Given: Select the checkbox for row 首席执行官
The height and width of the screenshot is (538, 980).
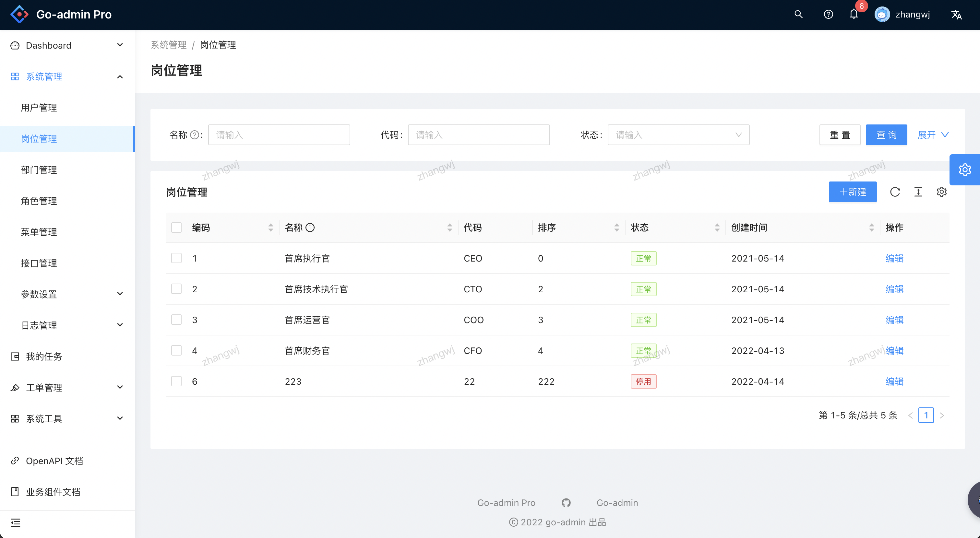Looking at the screenshot, I should 176,258.
